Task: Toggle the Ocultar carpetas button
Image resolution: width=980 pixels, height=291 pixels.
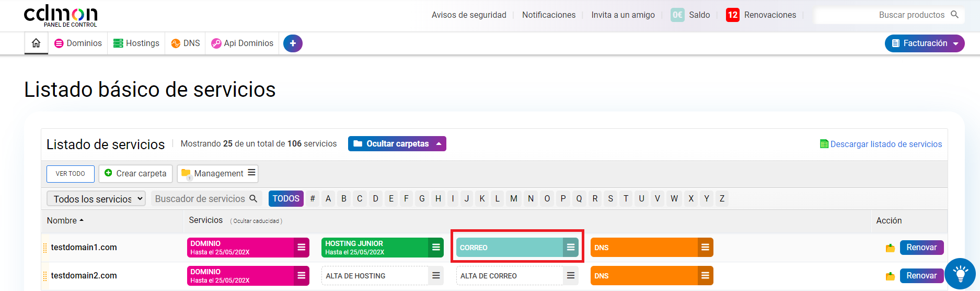Action: pos(397,144)
